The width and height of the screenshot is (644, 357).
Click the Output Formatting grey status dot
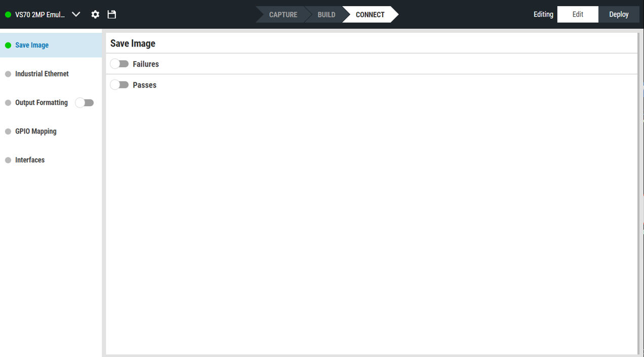point(8,103)
